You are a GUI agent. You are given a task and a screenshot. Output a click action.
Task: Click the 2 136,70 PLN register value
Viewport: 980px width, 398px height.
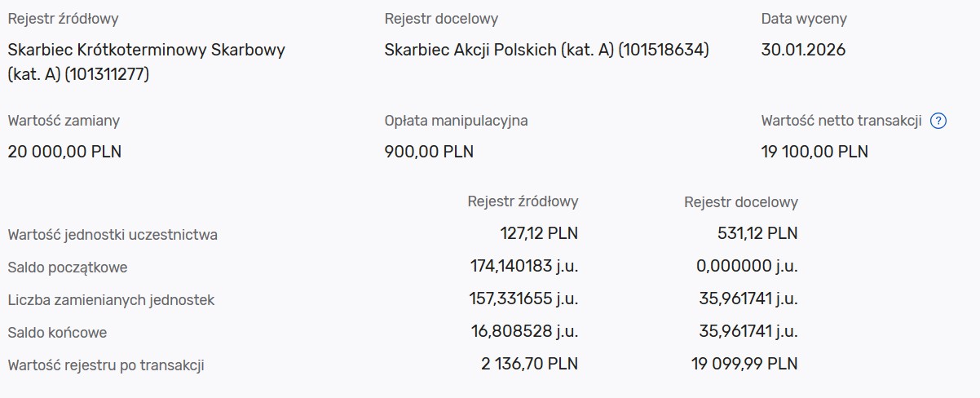pyautogui.click(x=529, y=364)
